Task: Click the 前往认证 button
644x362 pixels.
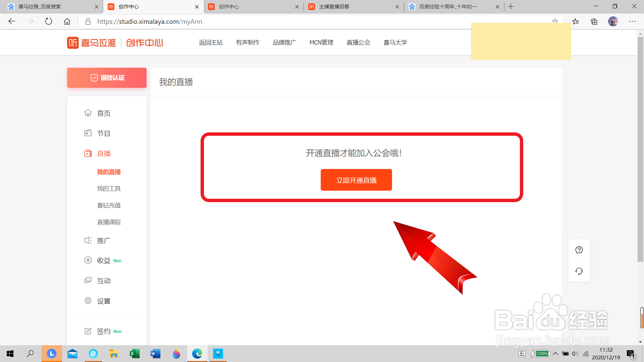Action: click(107, 78)
